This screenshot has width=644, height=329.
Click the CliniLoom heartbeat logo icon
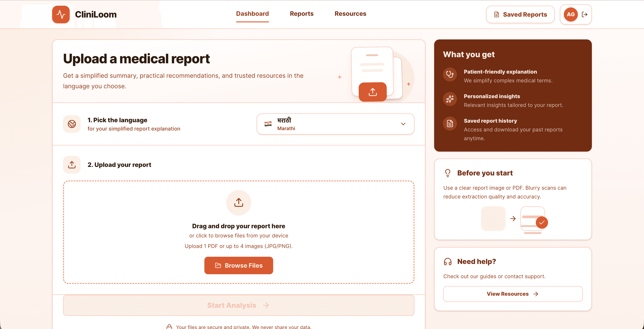click(x=61, y=14)
